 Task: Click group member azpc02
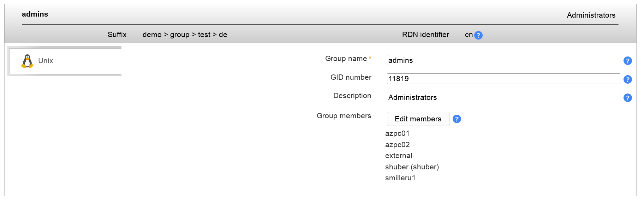point(397,145)
